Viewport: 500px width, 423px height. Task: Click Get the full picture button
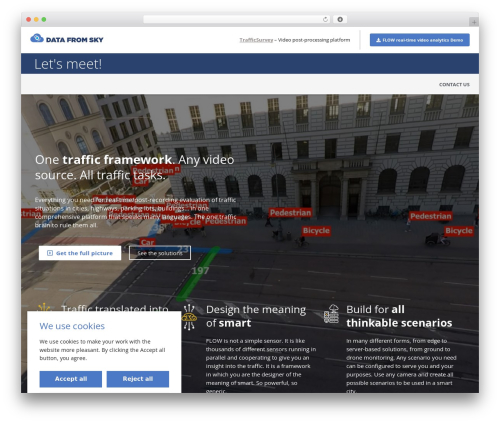tap(80, 253)
